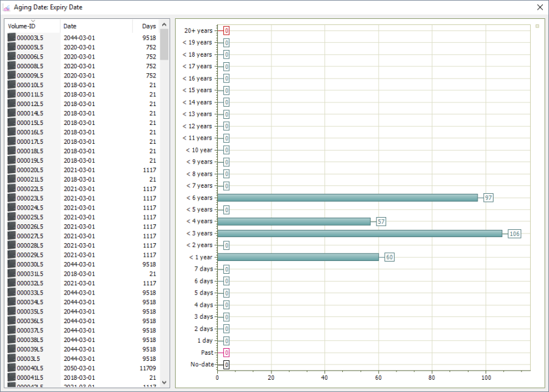Image resolution: width=549 pixels, height=392 pixels.
Task: Click the tape icon for volume 000040L5
Action: 12,368
